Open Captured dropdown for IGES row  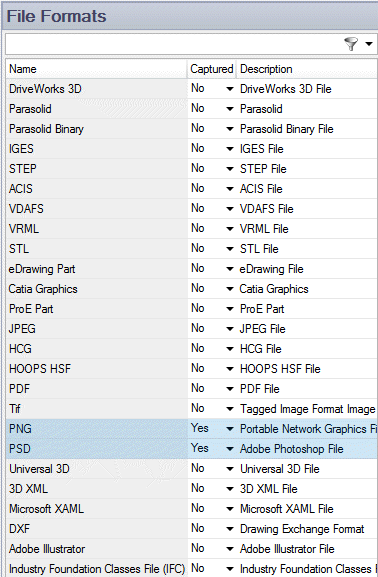(x=230, y=149)
